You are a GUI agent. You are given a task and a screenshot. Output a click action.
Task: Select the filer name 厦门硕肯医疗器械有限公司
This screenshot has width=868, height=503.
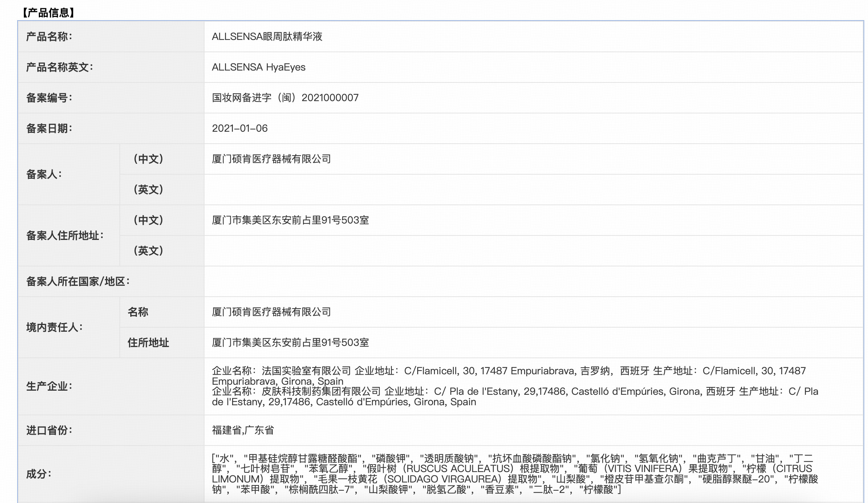click(x=272, y=159)
